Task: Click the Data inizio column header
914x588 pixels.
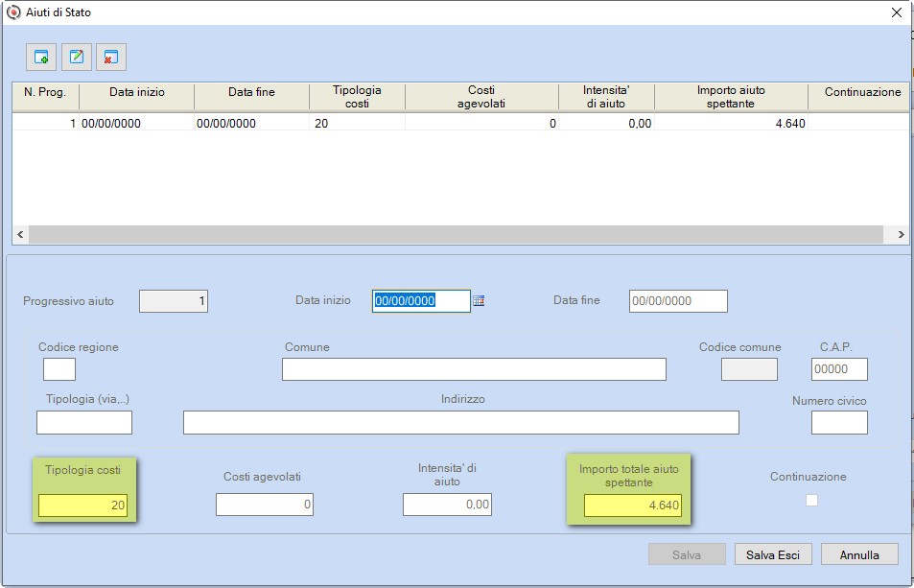Action: (x=137, y=97)
